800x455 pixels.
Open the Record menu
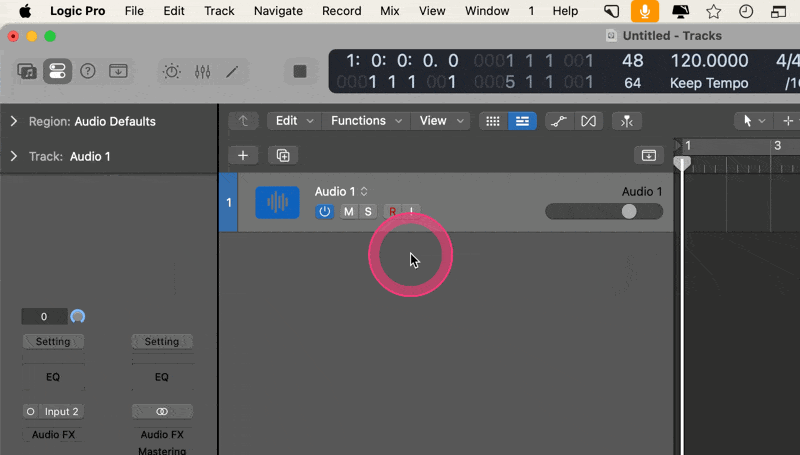(x=341, y=11)
